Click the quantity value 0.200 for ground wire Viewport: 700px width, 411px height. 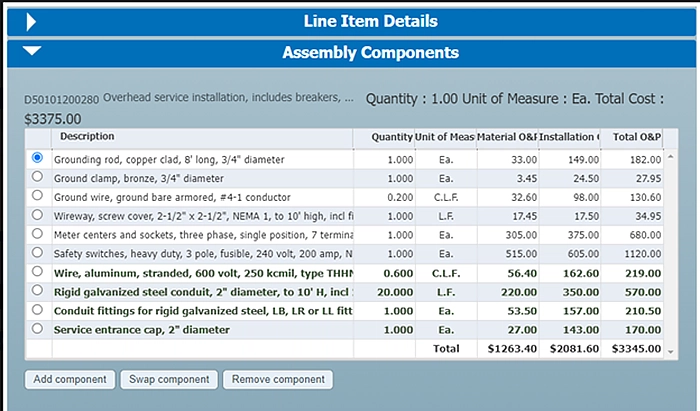coord(398,197)
